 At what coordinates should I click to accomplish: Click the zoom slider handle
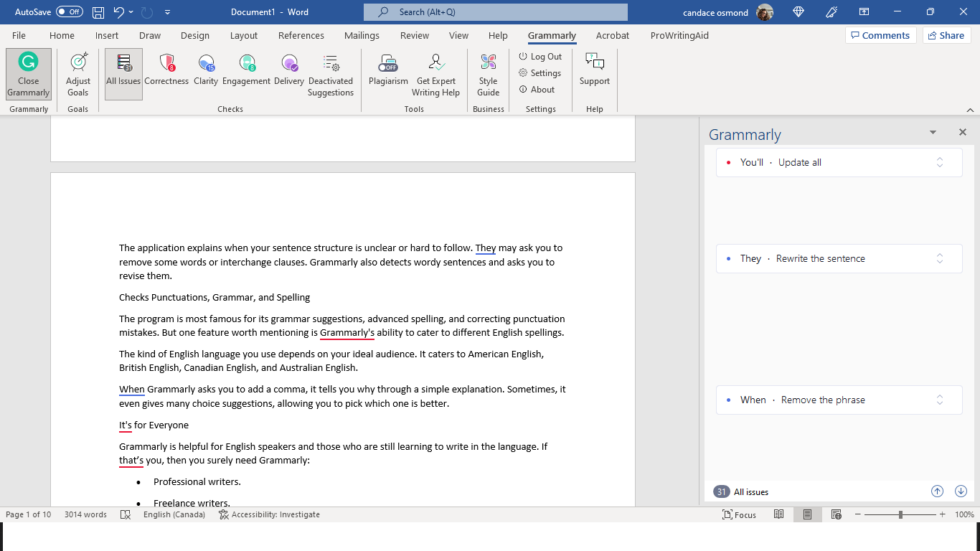click(x=900, y=515)
